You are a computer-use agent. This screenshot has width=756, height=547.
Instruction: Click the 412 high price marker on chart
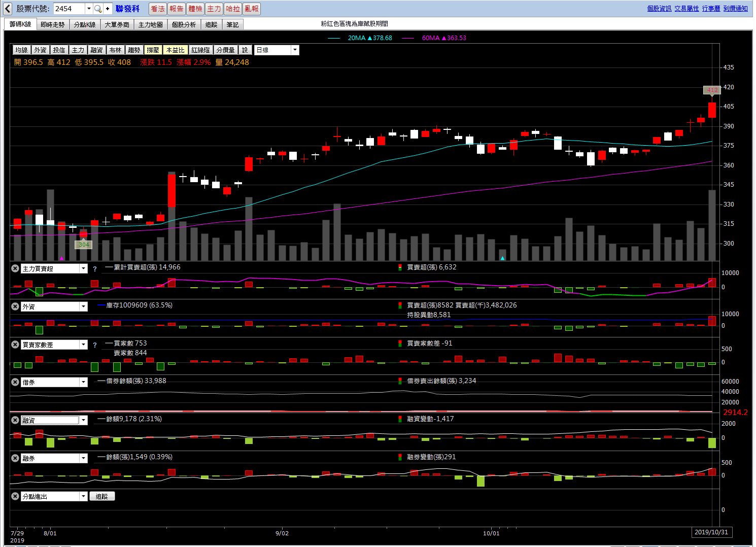(712, 90)
